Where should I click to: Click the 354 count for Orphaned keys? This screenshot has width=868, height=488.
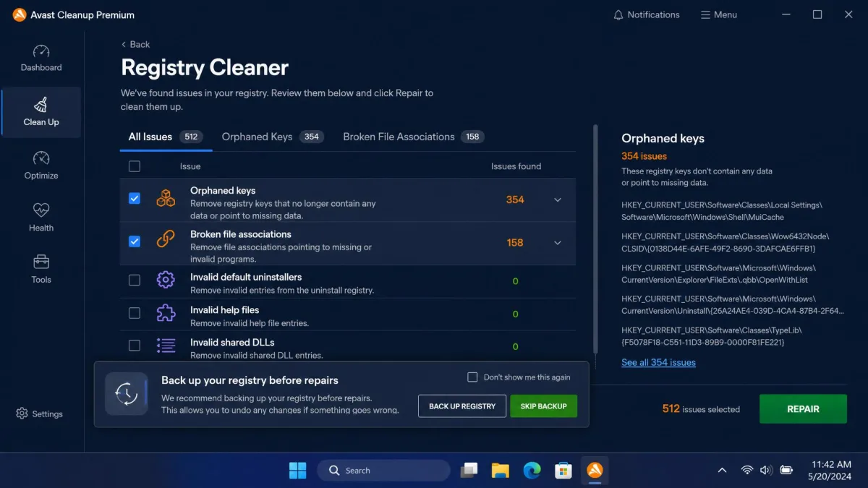pos(515,200)
